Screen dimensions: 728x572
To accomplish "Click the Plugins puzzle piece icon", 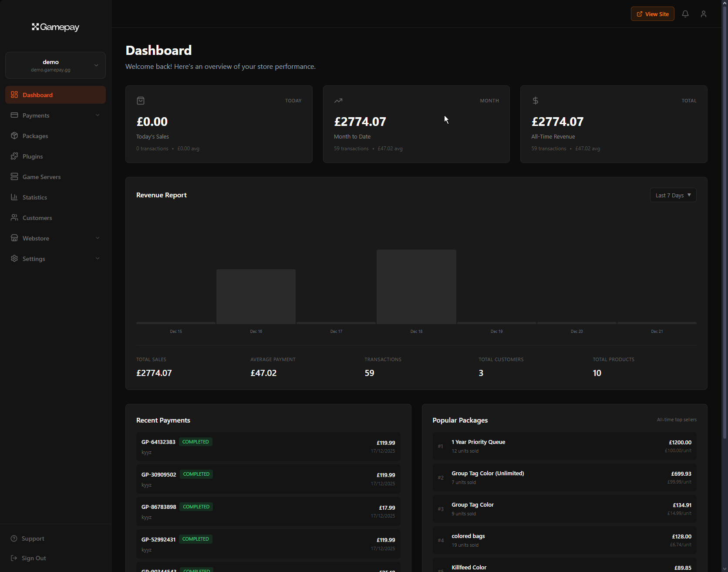I will point(14,156).
